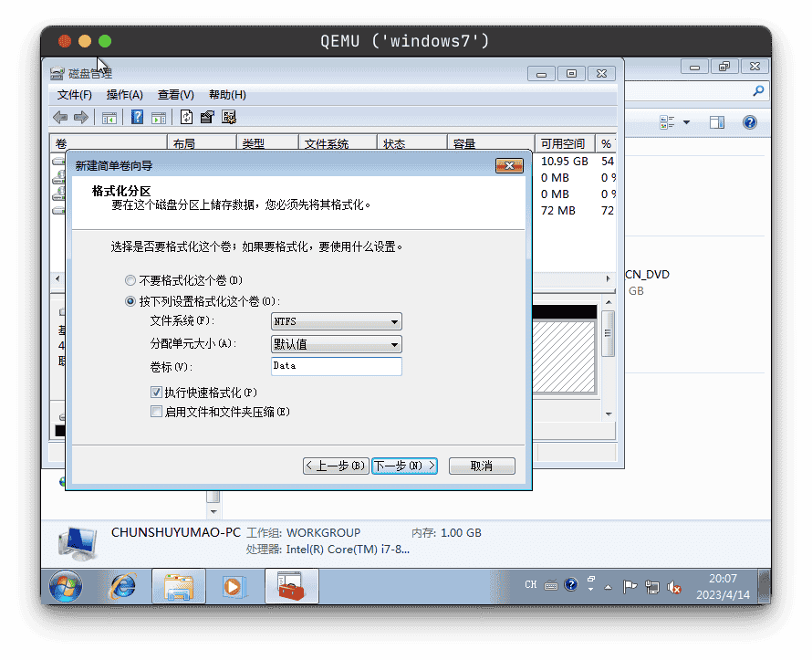Click the 下一步(N) button
Viewport: 812px width, 660px height.
[404, 466]
